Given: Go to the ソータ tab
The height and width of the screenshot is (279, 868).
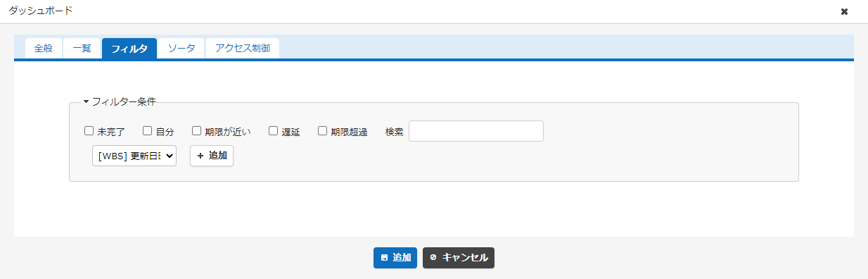Looking at the screenshot, I should click(x=181, y=49).
